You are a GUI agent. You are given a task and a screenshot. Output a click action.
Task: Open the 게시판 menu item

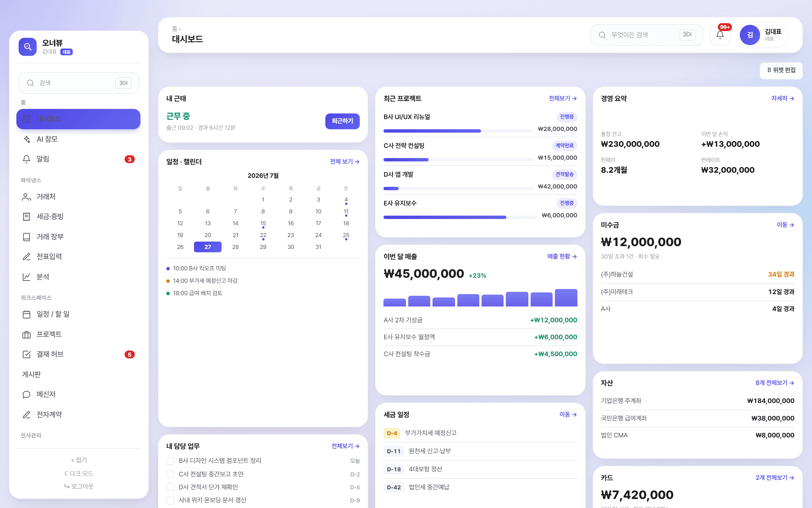click(78, 374)
